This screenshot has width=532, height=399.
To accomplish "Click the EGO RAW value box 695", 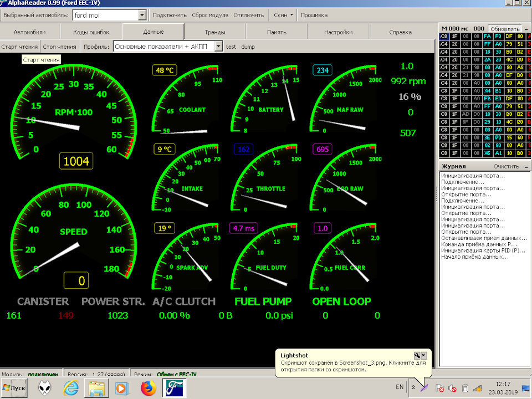I will tap(323, 149).
